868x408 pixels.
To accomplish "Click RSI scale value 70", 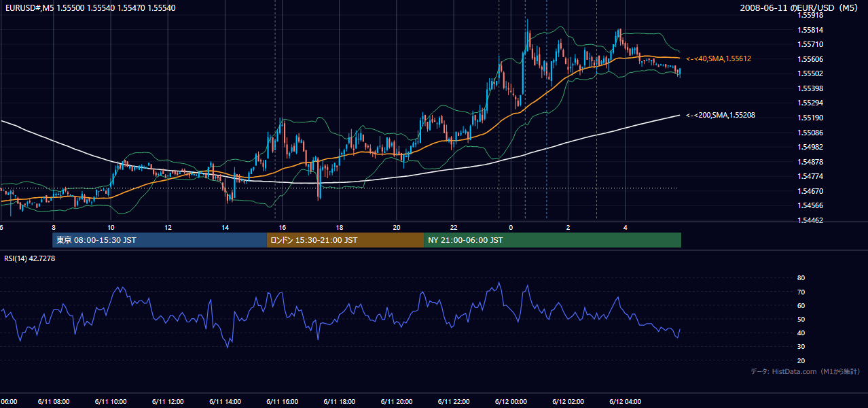I will [x=801, y=292].
